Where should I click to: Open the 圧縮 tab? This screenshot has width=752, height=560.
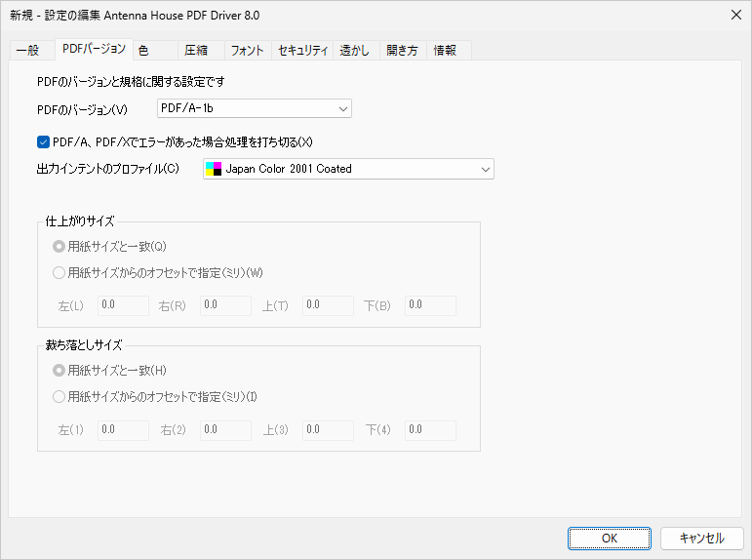tap(201, 50)
